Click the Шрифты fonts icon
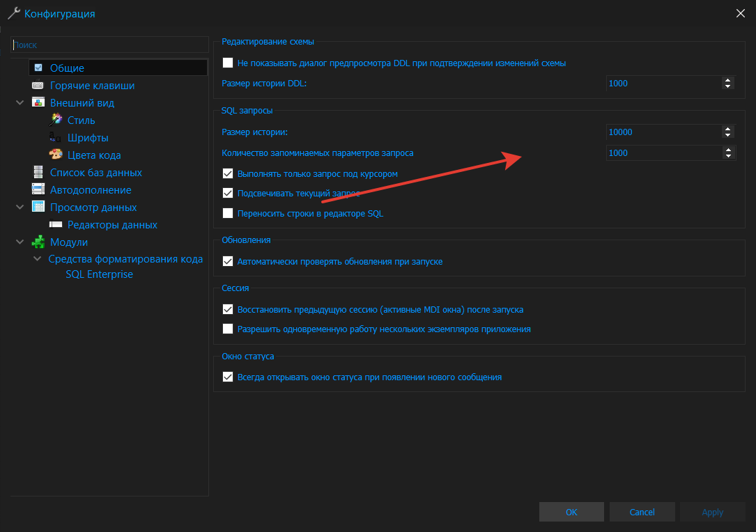Viewport: 756px width, 532px height. click(56, 138)
